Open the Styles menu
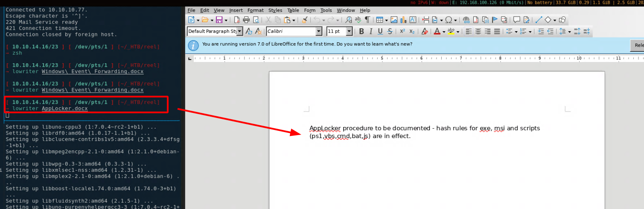This screenshot has height=209, width=644. 275,10
